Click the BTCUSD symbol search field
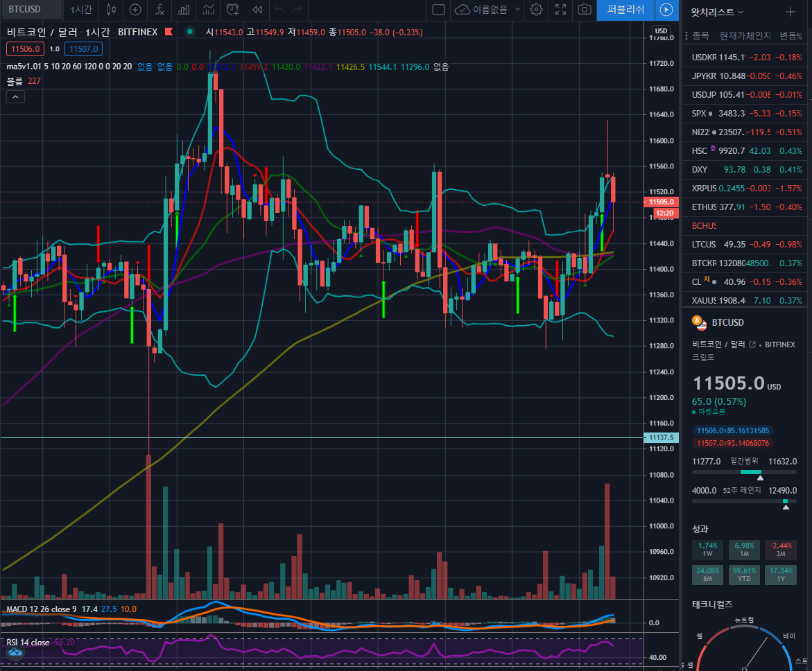Screen dimensions: 812x671 (x=31, y=9)
